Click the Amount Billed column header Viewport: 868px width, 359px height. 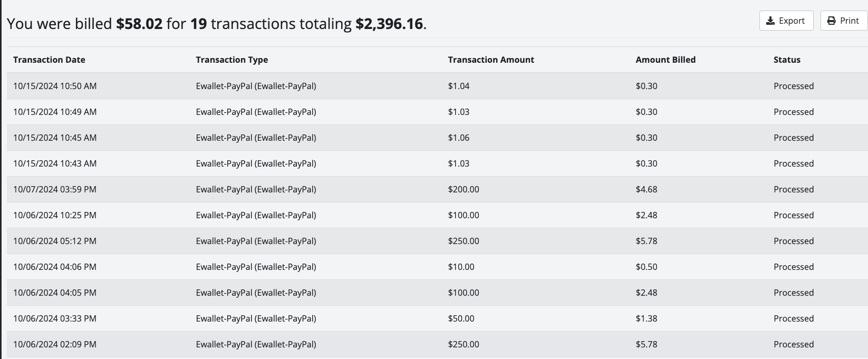(666, 60)
